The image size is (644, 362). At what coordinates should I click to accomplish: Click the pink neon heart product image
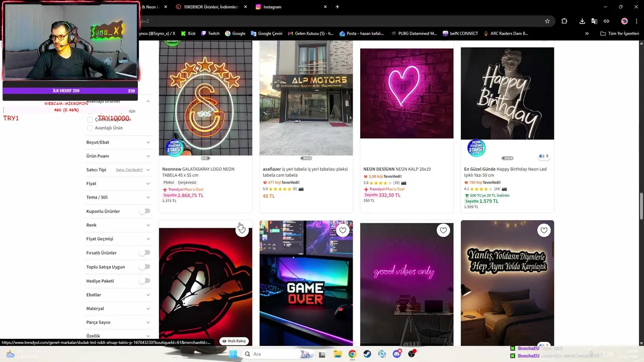[407, 93]
